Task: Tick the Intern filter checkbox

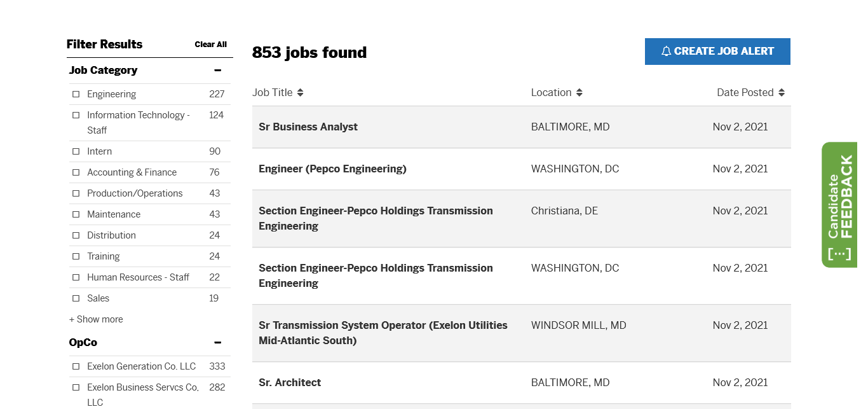Action: (76, 151)
